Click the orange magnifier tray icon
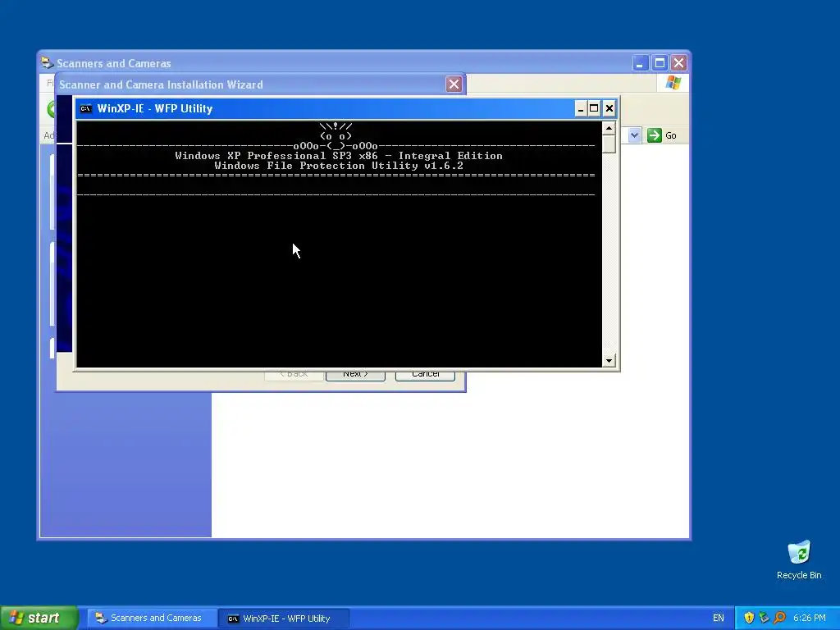 point(779,618)
